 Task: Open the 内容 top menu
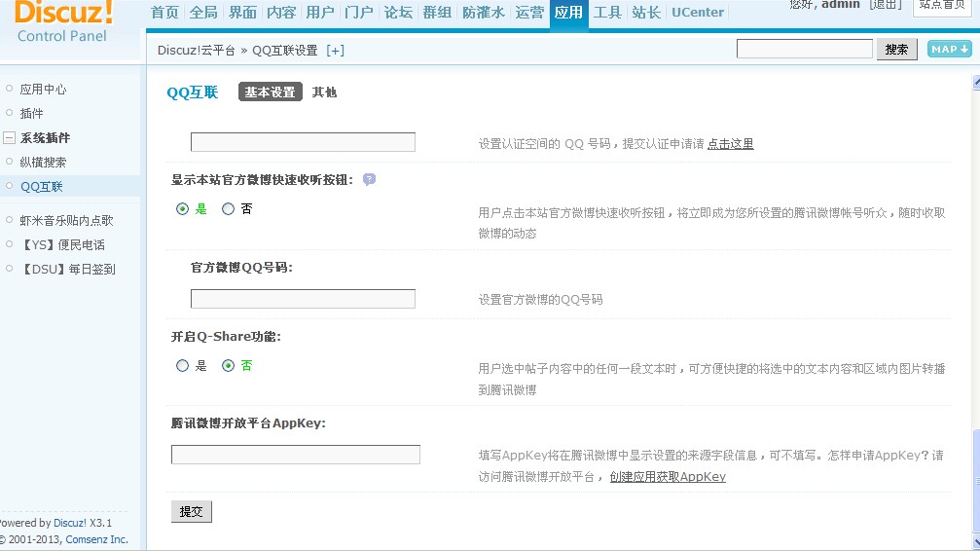[281, 13]
